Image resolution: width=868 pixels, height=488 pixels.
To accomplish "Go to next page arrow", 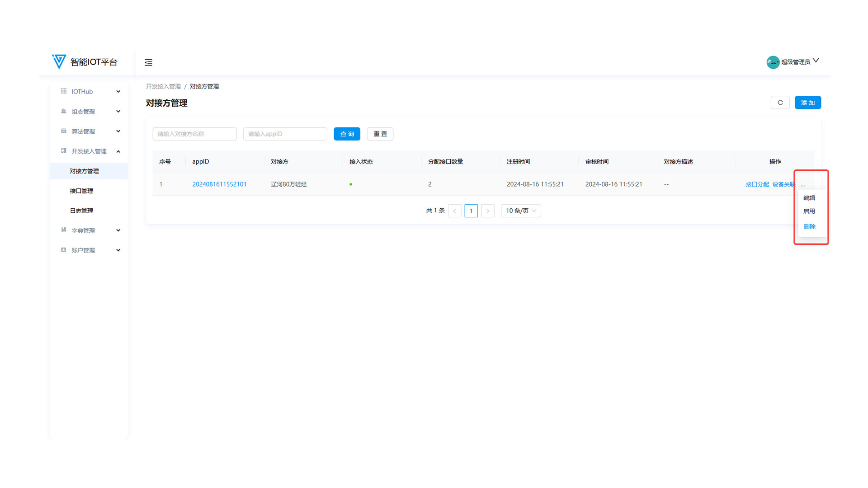I will pos(487,211).
